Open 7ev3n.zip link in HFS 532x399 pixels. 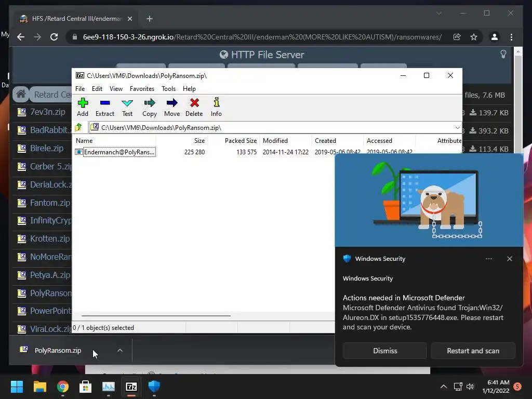coord(47,112)
